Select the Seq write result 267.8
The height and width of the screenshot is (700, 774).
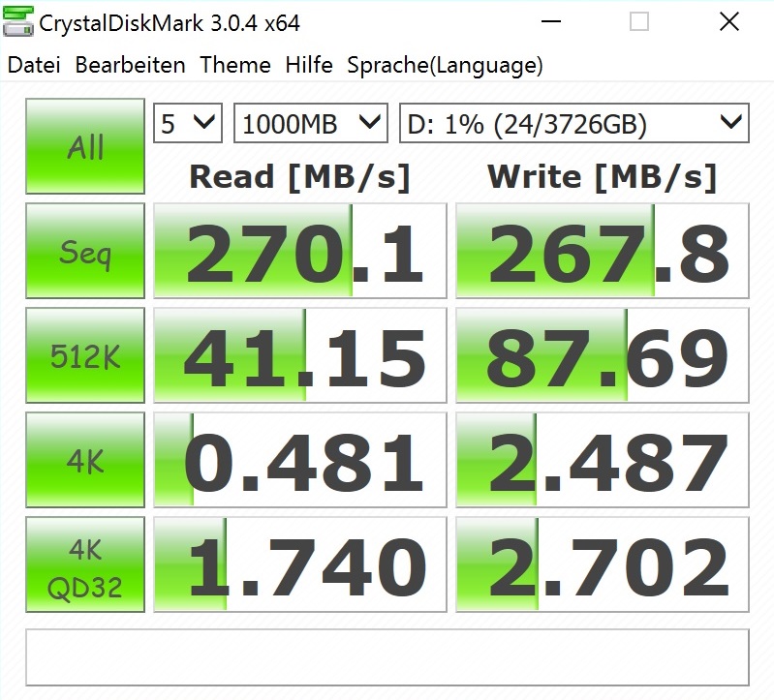603,251
